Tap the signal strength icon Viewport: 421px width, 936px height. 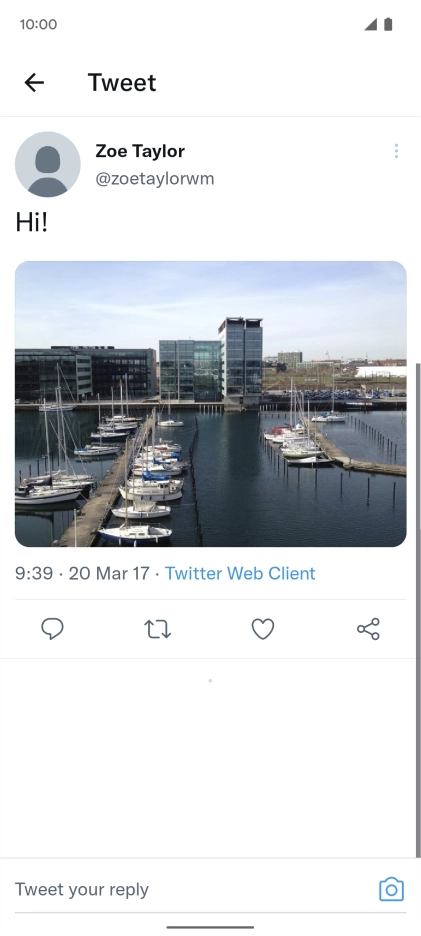(371, 24)
